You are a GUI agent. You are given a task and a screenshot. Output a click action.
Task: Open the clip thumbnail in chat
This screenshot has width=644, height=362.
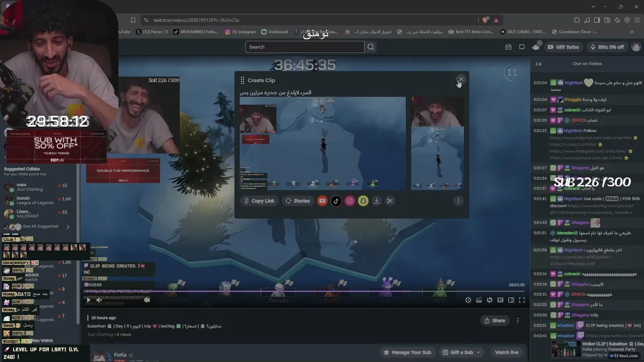[x=565, y=350]
